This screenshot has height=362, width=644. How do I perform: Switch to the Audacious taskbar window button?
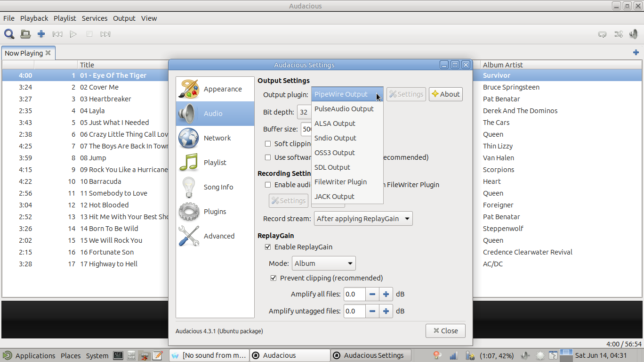tap(290, 355)
